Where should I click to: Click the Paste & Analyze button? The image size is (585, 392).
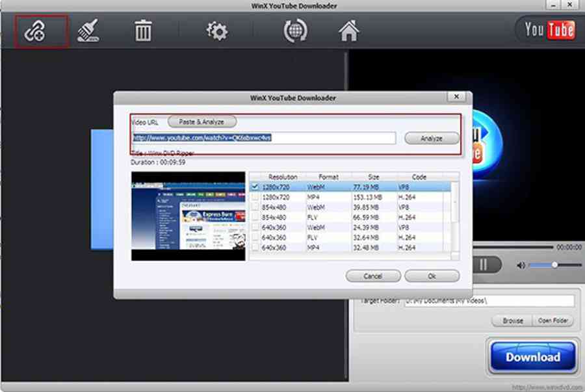(x=201, y=122)
